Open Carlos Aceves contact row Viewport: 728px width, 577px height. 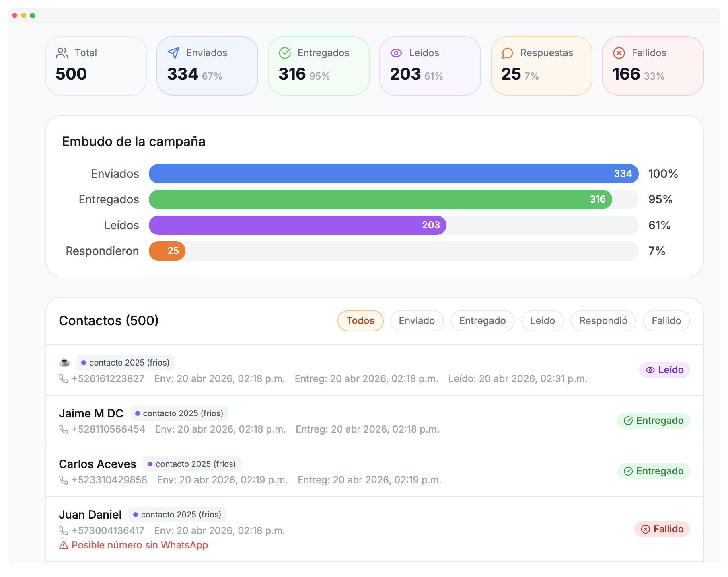97,464
